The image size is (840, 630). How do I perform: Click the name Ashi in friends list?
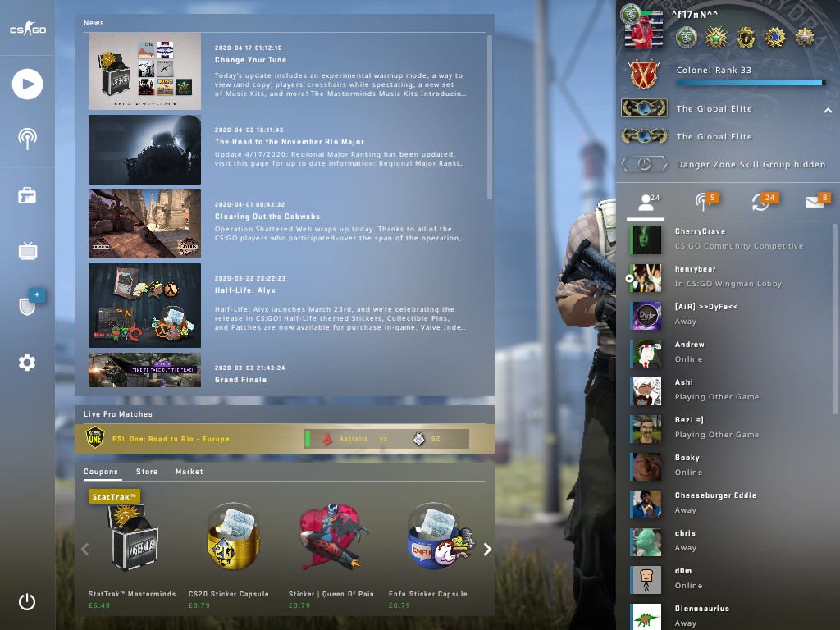[x=683, y=382]
